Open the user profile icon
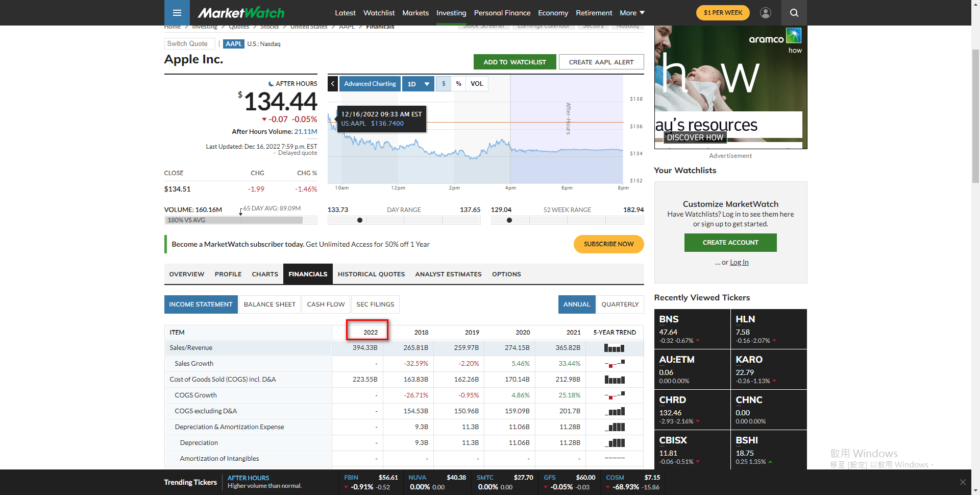Viewport: 980px width, 495px height. point(765,13)
